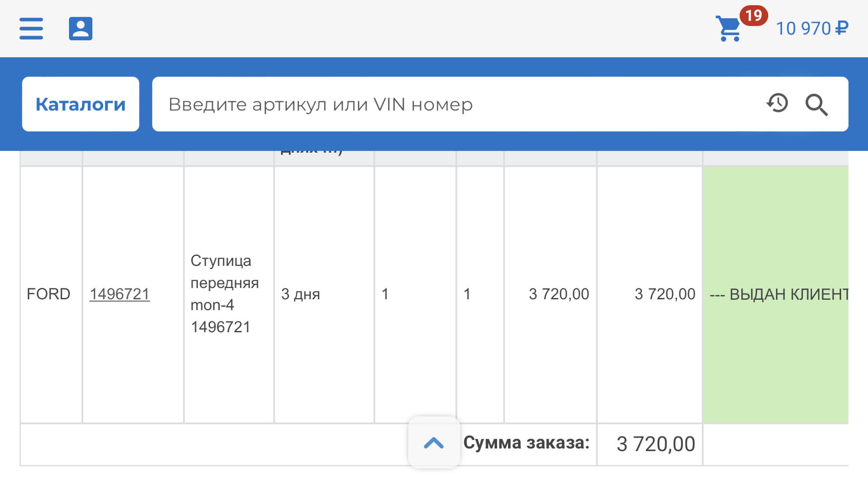Select the FORD brand cell

48,294
